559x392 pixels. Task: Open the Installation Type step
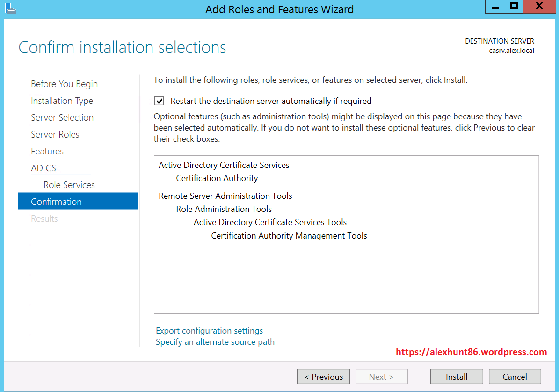point(62,101)
